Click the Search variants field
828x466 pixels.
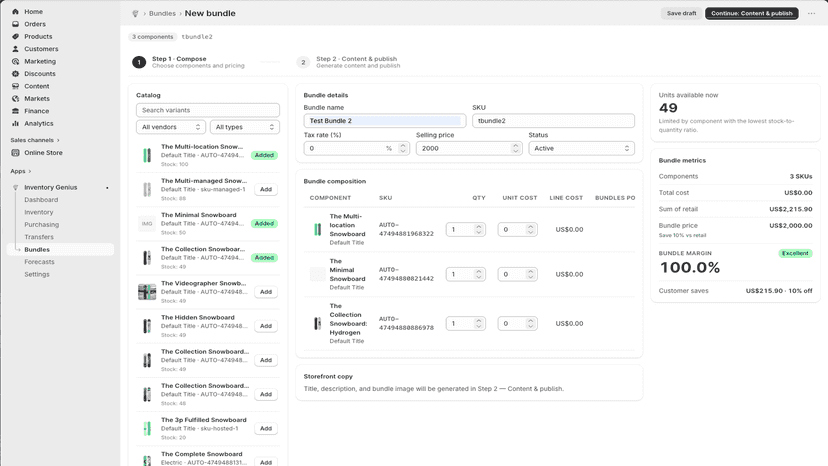click(208, 110)
